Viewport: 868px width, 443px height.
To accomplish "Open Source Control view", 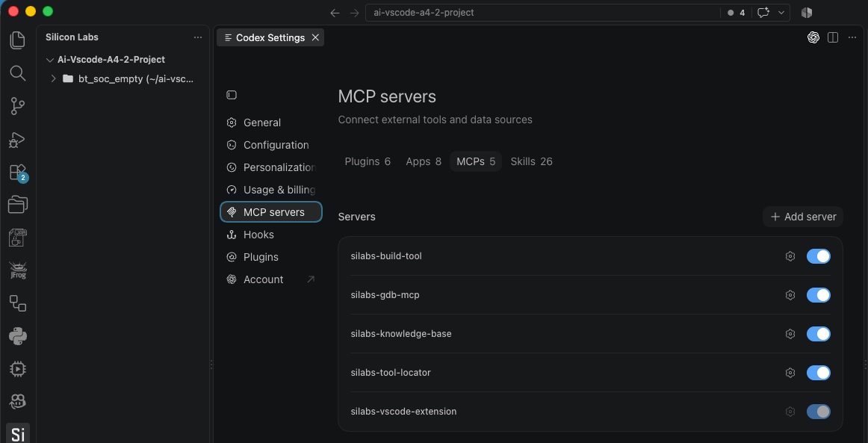I will click(18, 106).
